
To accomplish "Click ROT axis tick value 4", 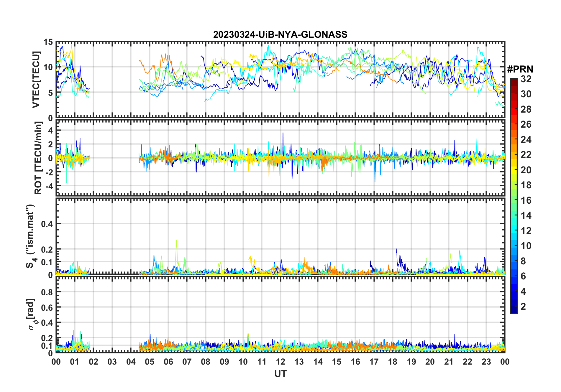I will point(50,130).
